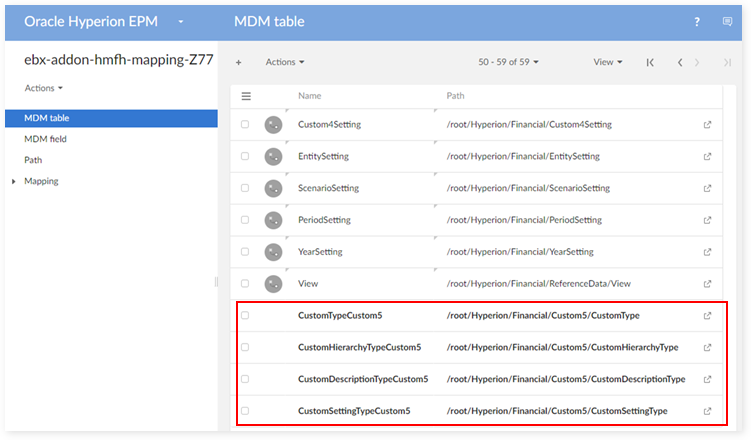The width and height of the screenshot is (751, 440).
Task: Click the name cell CustomTypeCustom5
Action: (340, 316)
